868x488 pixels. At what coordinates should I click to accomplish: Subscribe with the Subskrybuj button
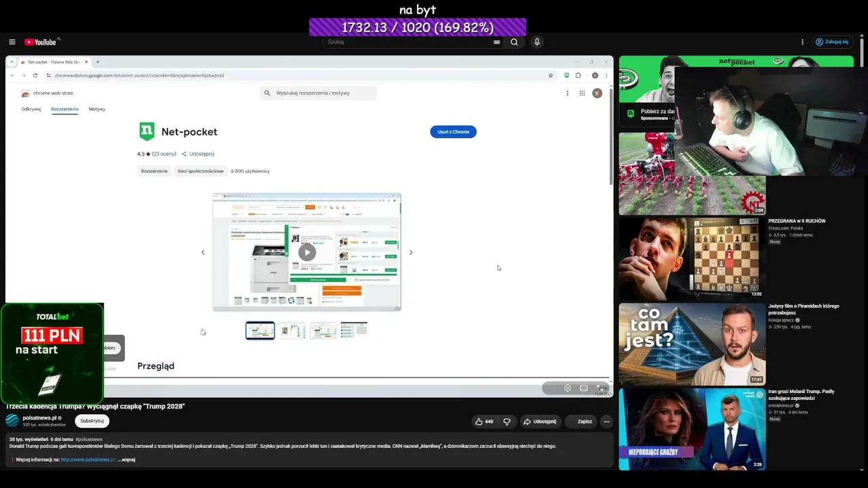click(x=92, y=421)
